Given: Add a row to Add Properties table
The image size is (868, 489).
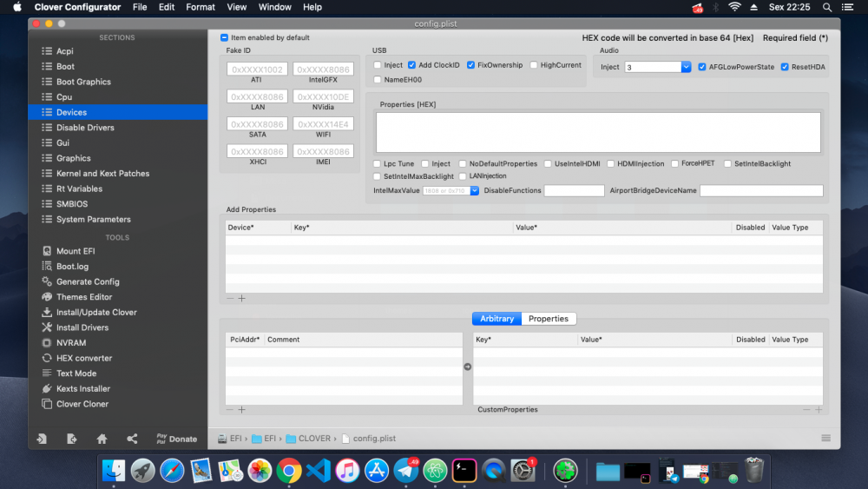Looking at the screenshot, I should pos(242,299).
